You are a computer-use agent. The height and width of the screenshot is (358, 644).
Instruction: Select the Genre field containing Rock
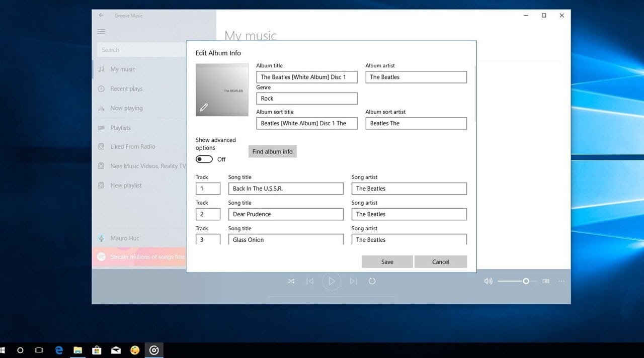coord(306,99)
